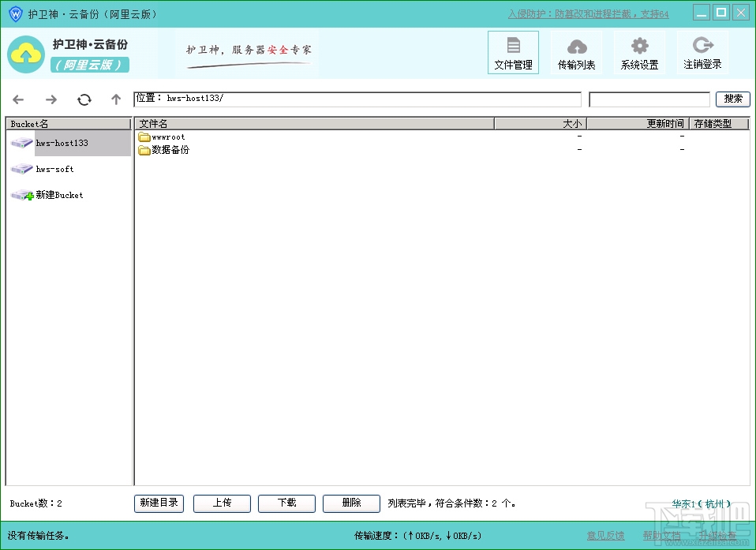Click the 列表完毕 result count status text

point(451,503)
